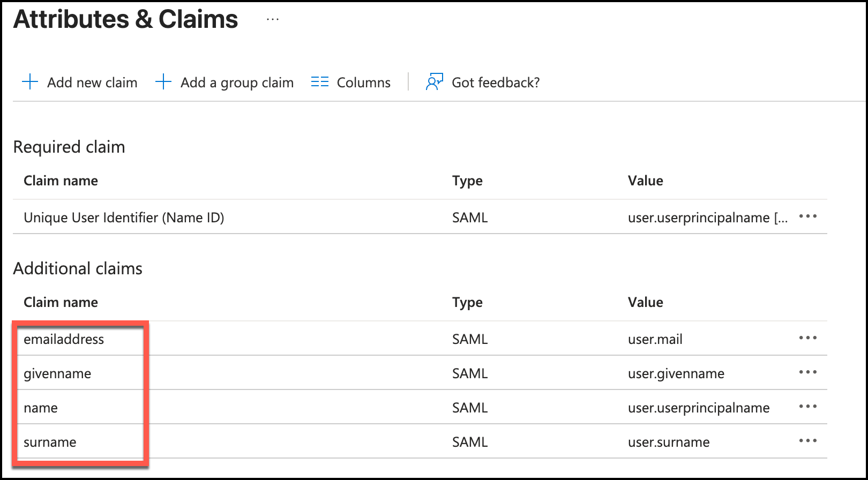The height and width of the screenshot is (480, 868).
Task: Click the plus icon for Add a group claim
Action: pos(163,82)
